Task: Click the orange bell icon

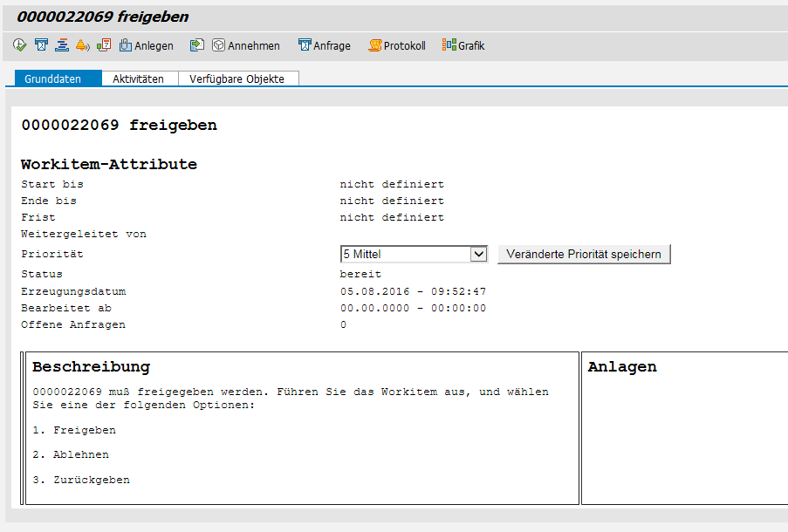Action: click(83, 45)
